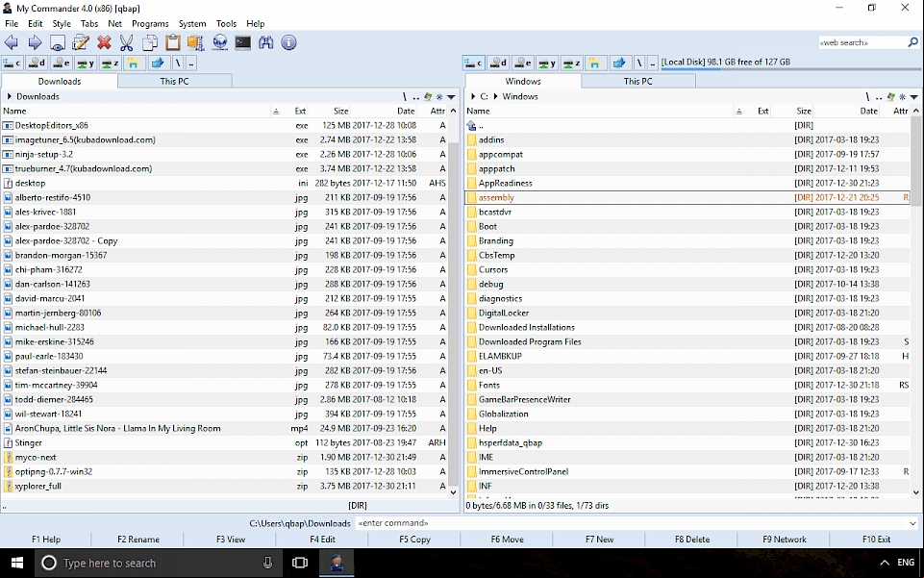Click the F3 View button
924x578 pixels.
(x=231, y=540)
